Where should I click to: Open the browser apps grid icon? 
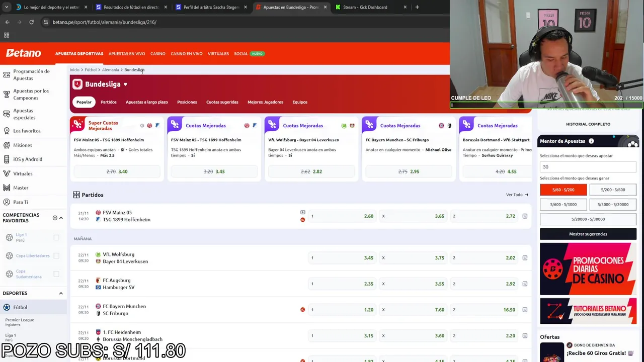7,35
